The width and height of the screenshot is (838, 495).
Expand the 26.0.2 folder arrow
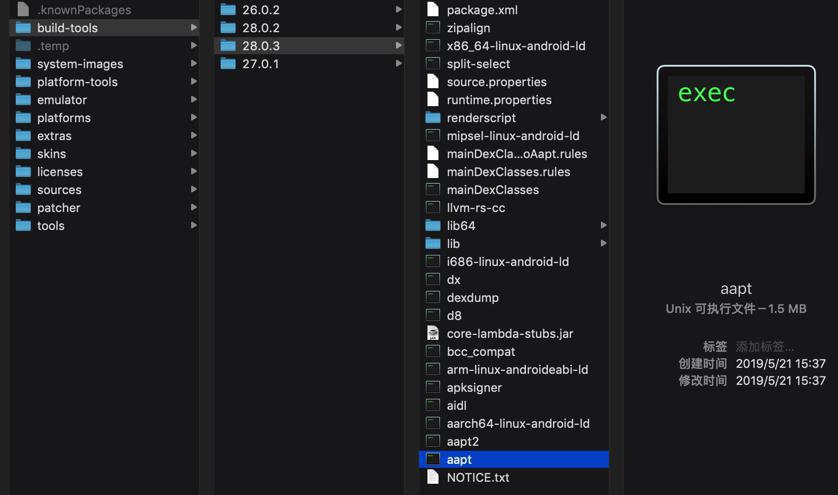pos(399,10)
